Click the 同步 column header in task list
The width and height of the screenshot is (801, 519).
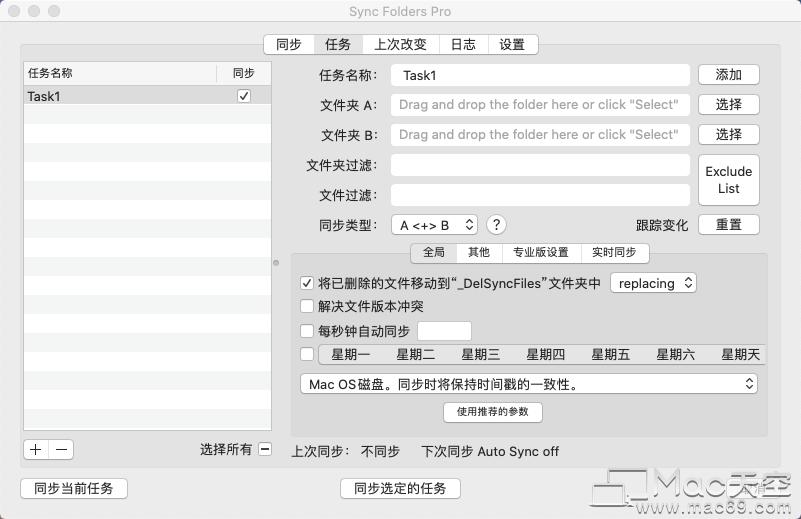click(244, 73)
